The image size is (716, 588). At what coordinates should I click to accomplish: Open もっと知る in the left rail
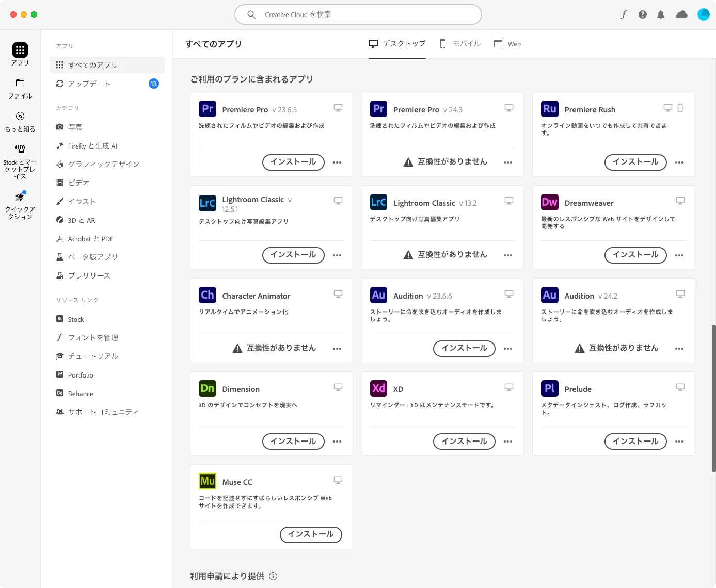pos(20,122)
